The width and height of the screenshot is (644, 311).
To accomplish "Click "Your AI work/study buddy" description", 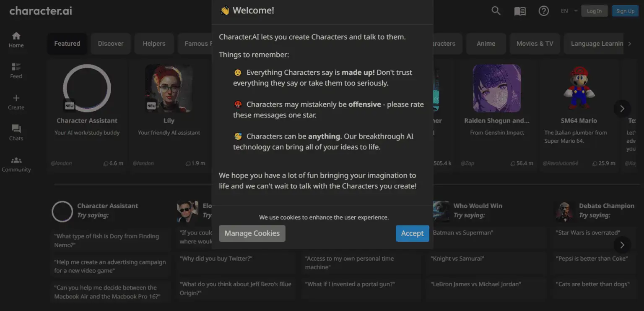I will (87, 133).
